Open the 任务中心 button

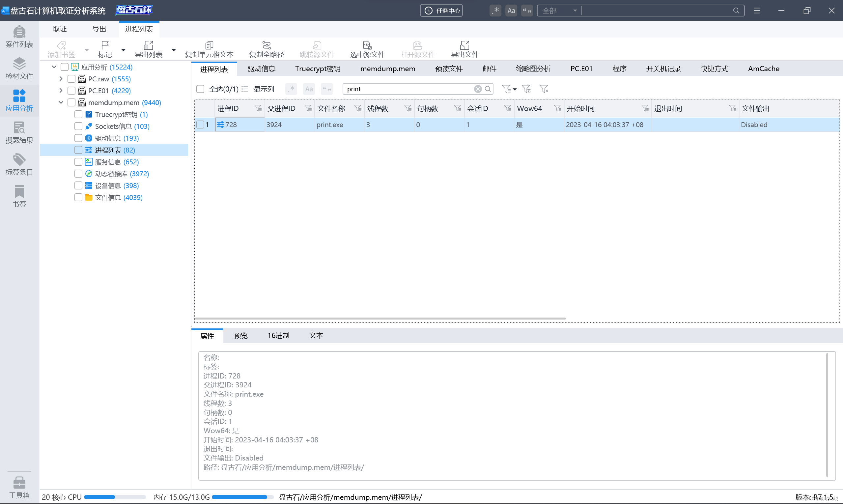click(x=441, y=11)
